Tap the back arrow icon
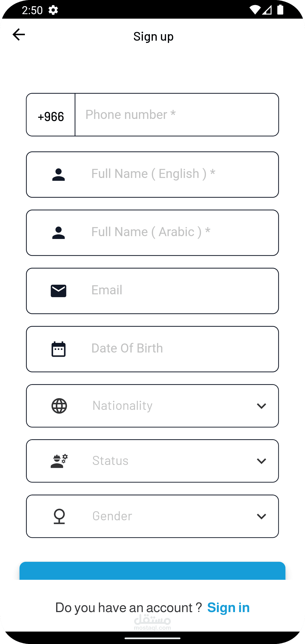 (x=19, y=34)
